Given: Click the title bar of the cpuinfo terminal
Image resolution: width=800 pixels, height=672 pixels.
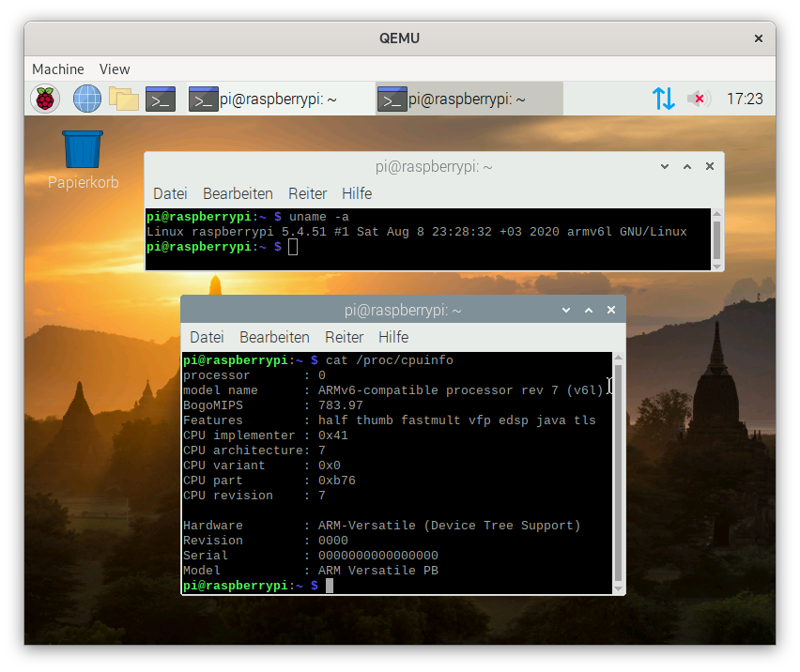Looking at the screenshot, I should tap(403, 310).
